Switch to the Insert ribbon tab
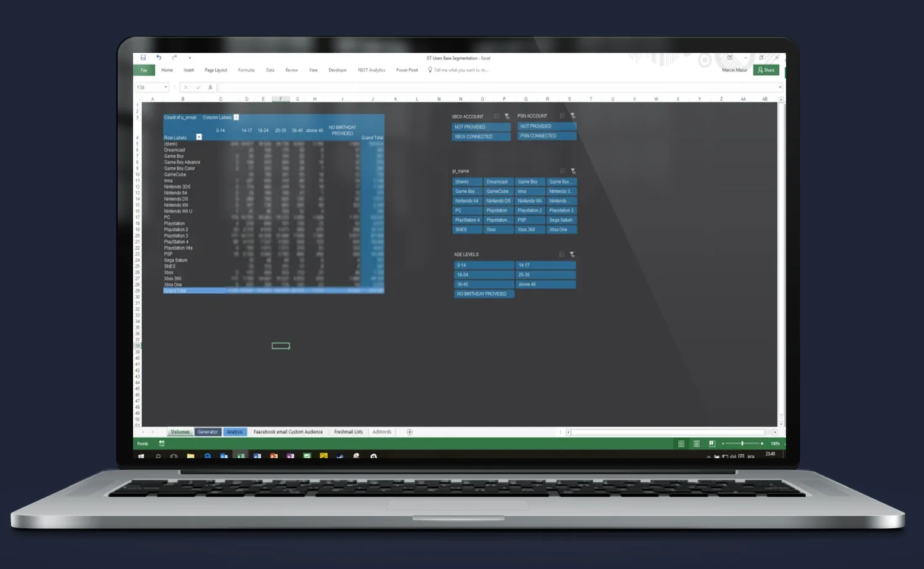 [x=188, y=70]
